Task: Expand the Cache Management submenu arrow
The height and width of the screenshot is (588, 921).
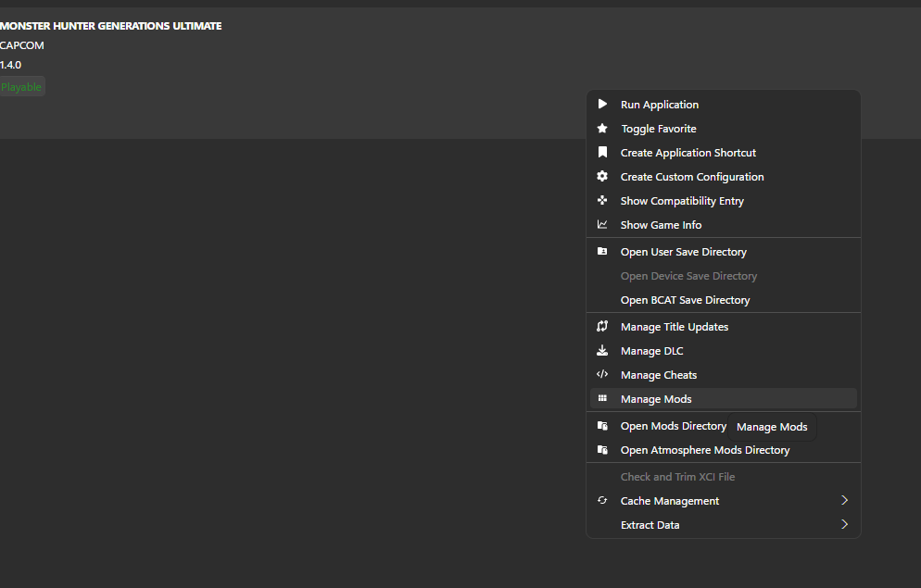Action: point(845,500)
